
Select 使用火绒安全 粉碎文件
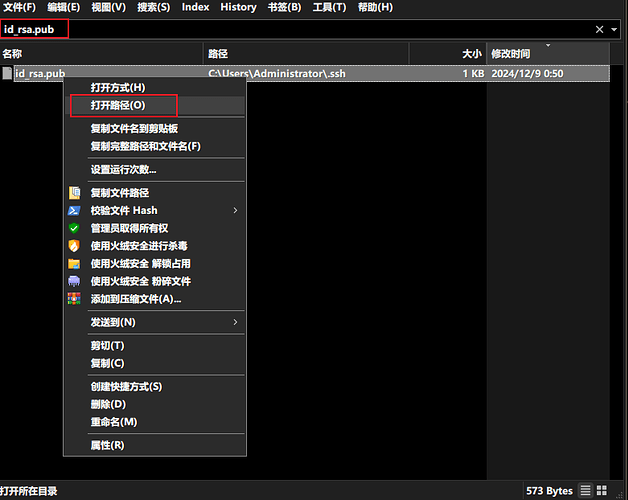(155, 281)
